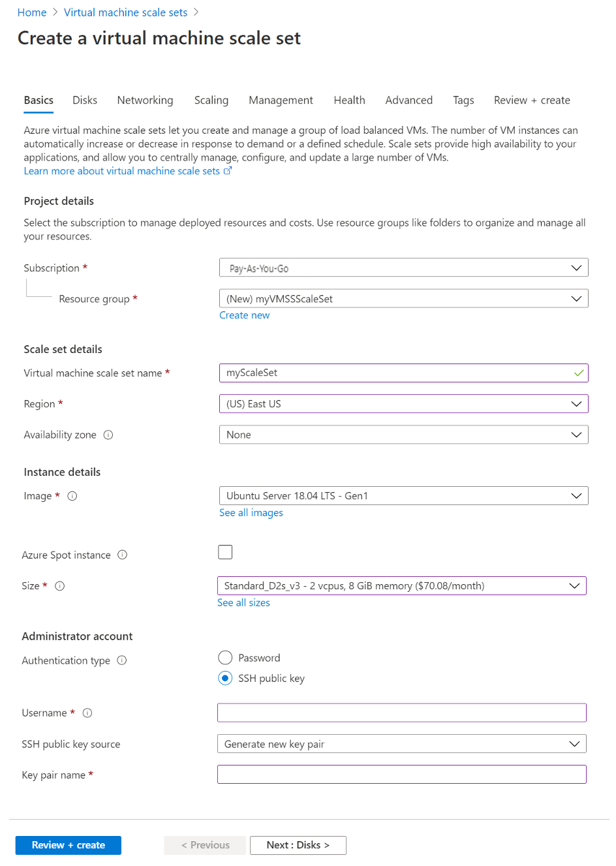616x866 pixels.
Task: View the Azure Spot instance info icon
Action: [x=122, y=555]
